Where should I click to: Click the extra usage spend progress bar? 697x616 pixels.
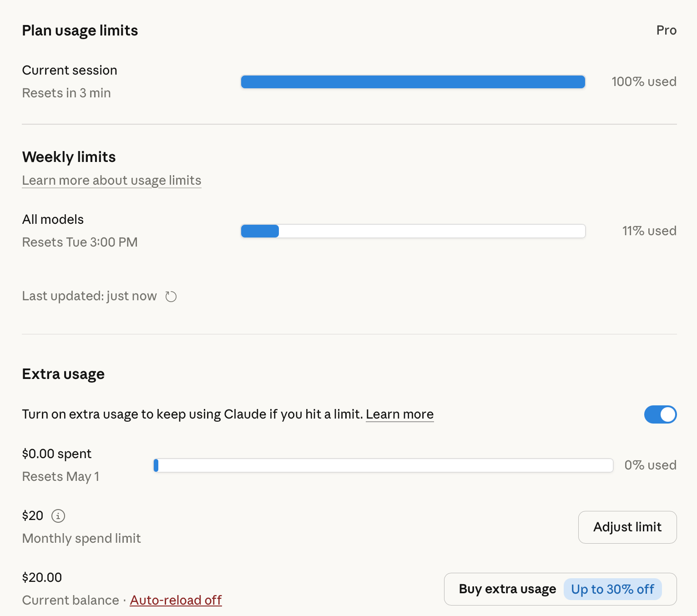tap(384, 465)
